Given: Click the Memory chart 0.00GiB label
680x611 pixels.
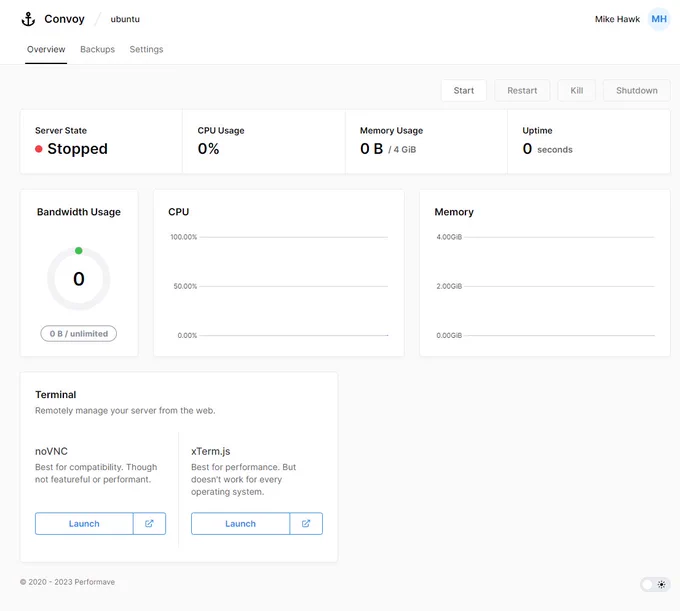Looking at the screenshot, I should pyautogui.click(x=449, y=335).
